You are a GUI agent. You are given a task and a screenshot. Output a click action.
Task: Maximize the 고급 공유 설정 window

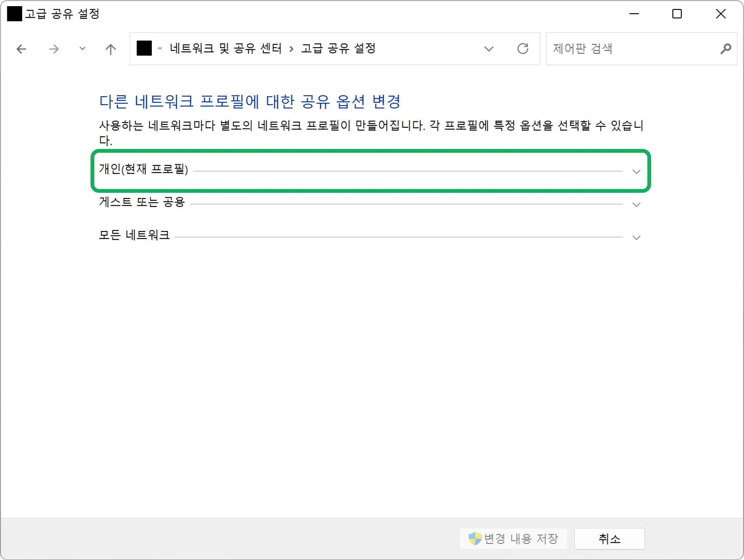pos(677,14)
